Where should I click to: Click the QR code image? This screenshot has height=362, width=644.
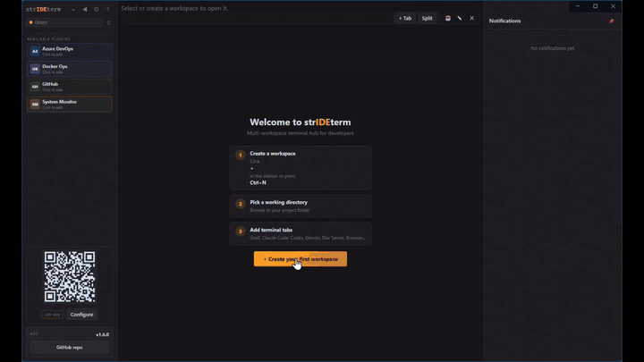tap(70, 276)
